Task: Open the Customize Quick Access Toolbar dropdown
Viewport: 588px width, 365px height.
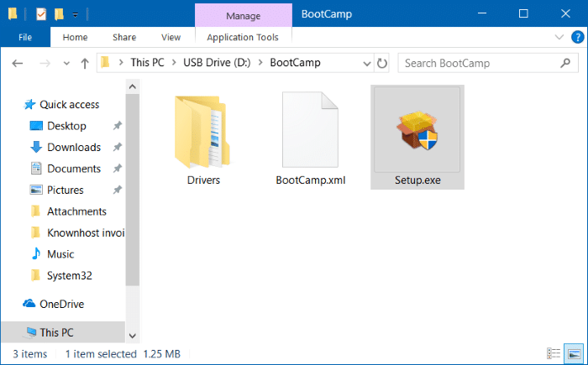Action: coord(76,15)
